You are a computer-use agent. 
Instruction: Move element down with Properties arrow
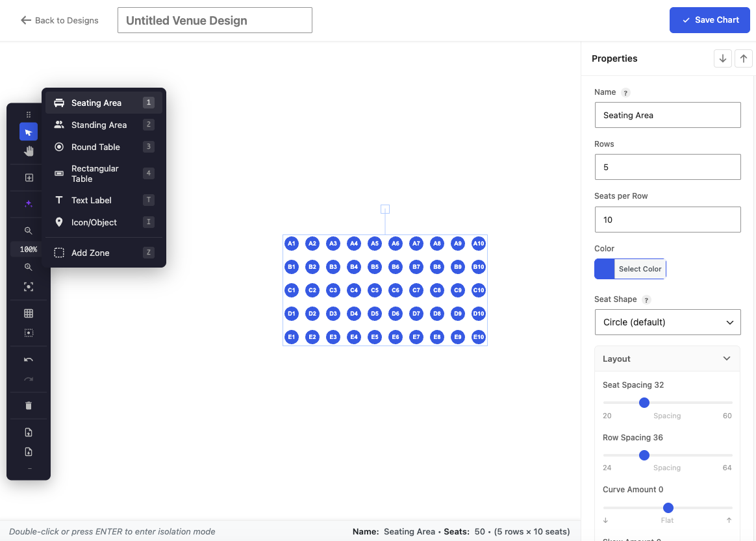pos(723,58)
